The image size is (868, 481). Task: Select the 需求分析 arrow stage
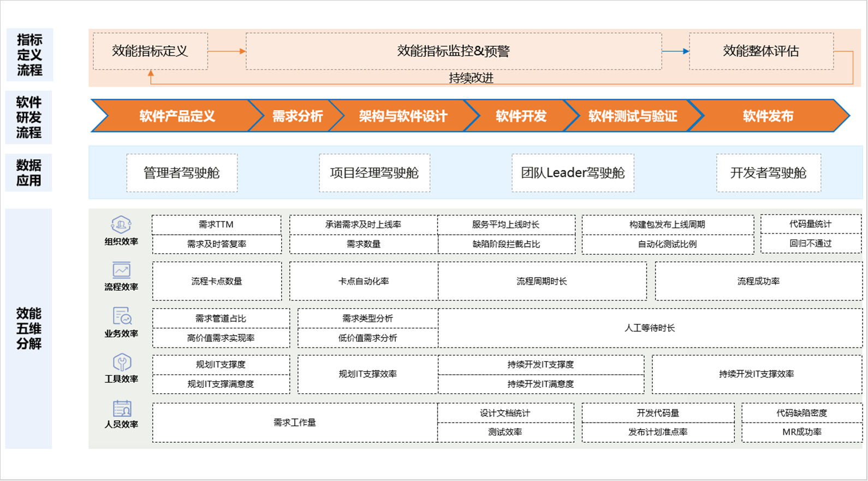click(297, 116)
